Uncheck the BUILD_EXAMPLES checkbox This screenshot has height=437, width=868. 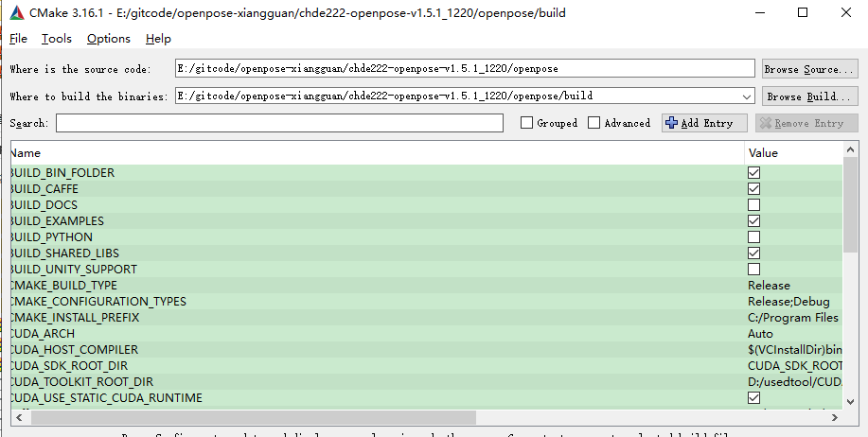753,220
